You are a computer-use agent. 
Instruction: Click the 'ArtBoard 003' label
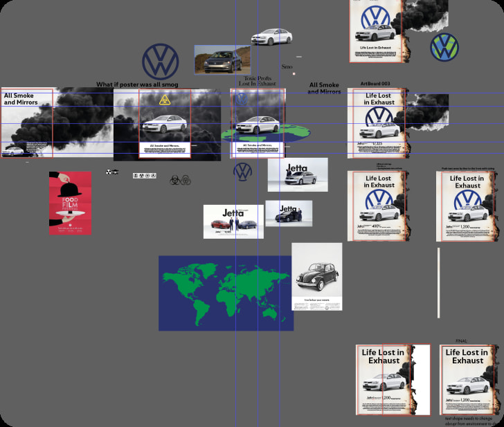(375, 84)
